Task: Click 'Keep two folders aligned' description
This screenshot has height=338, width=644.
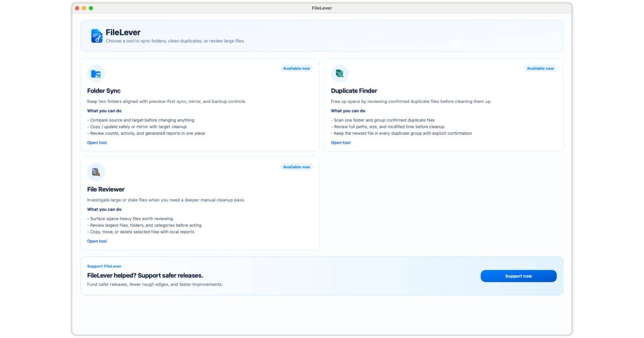Action: coord(167,102)
